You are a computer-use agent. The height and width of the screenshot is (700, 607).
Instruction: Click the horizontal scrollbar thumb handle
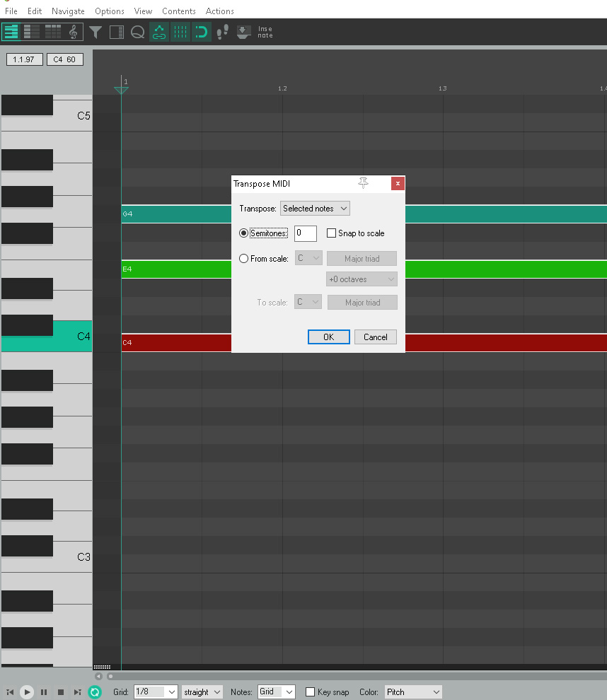point(110,676)
